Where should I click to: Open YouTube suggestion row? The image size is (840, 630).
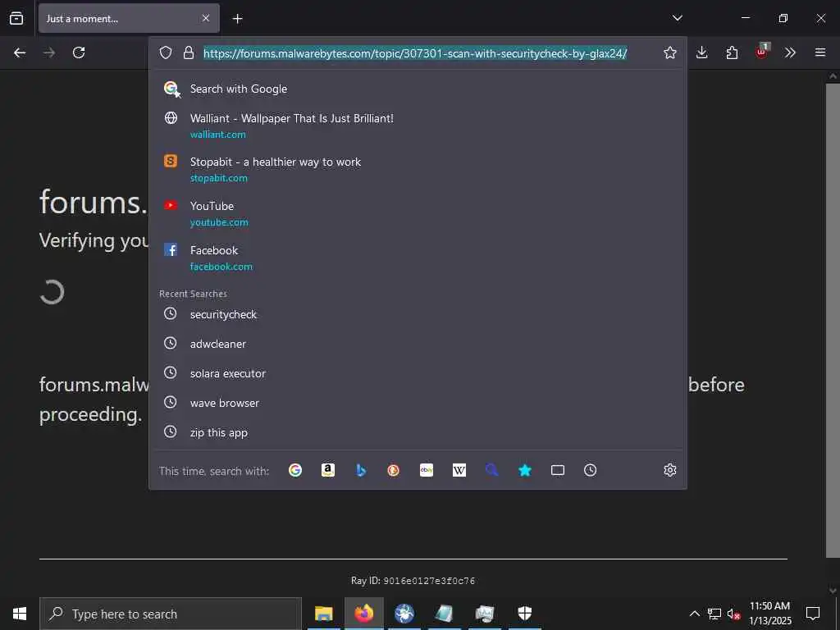[x=418, y=213]
